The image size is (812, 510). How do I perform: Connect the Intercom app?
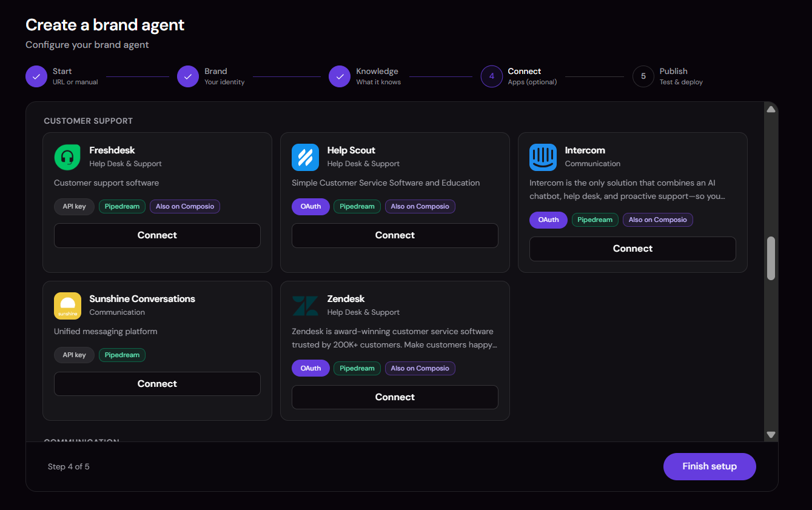point(632,249)
